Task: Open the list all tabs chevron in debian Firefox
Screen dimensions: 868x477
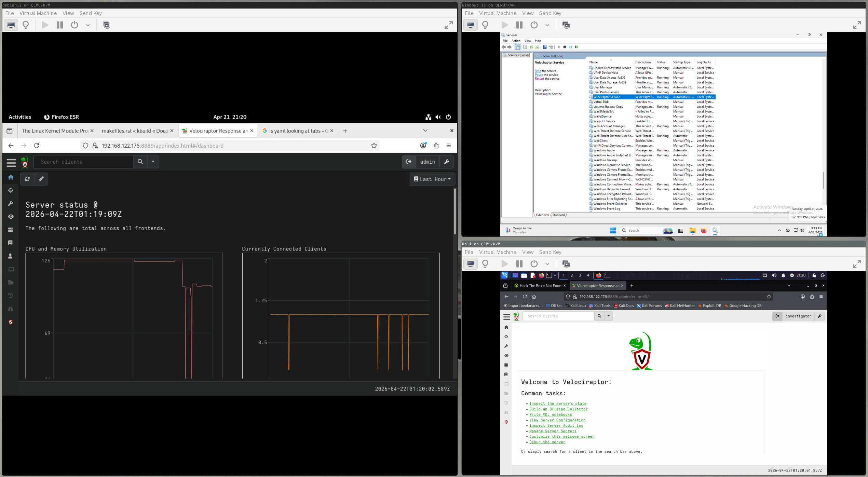Action: point(425,131)
